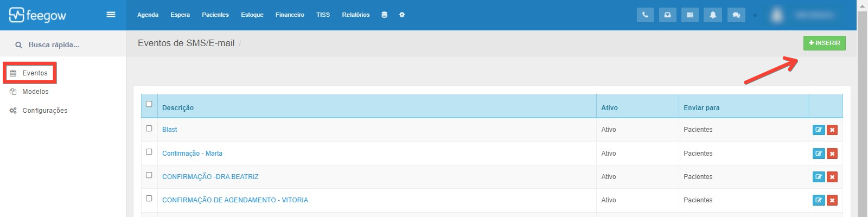Delete the CONFIRMAÇÃO -DRA BEATRIZ event

(x=832, y=177)
